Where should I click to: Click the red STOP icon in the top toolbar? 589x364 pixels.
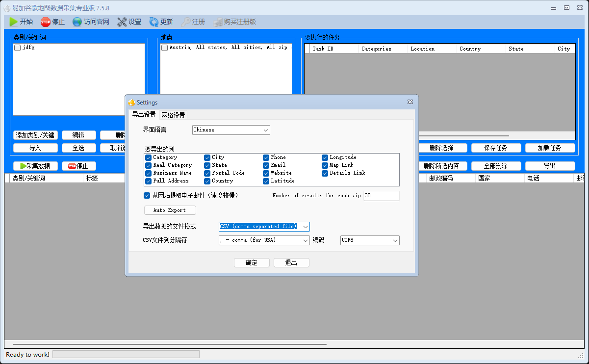coord(46,22)
